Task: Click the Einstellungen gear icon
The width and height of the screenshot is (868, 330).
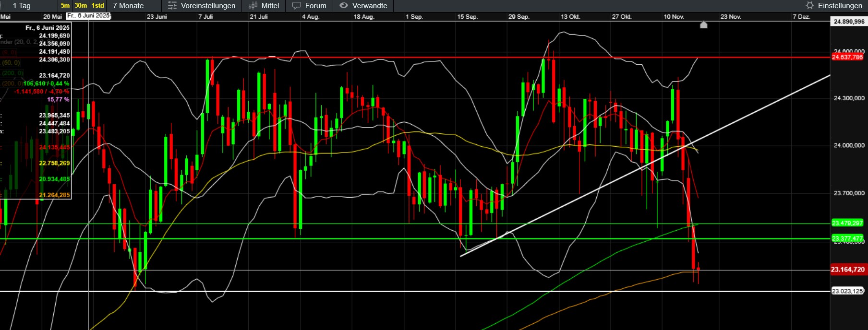Action: [x=809, y=6]
